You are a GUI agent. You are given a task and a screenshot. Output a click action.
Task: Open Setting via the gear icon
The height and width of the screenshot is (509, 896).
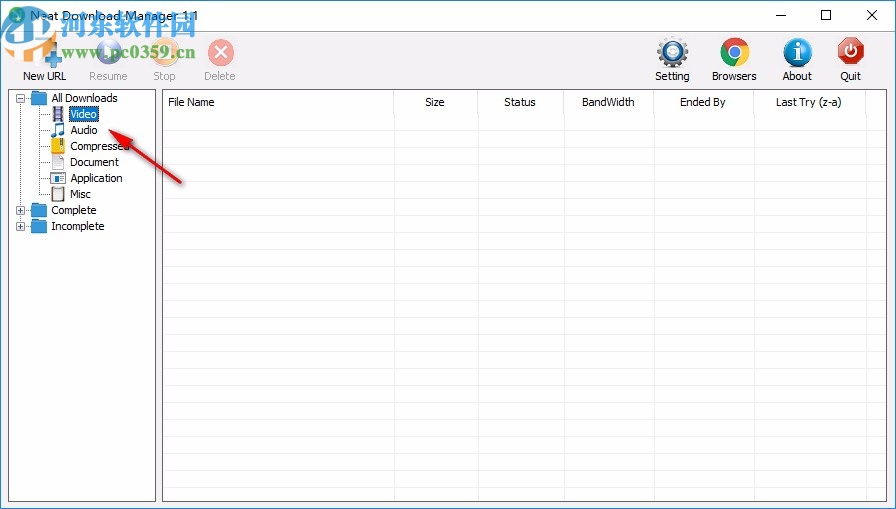(672, 53)
